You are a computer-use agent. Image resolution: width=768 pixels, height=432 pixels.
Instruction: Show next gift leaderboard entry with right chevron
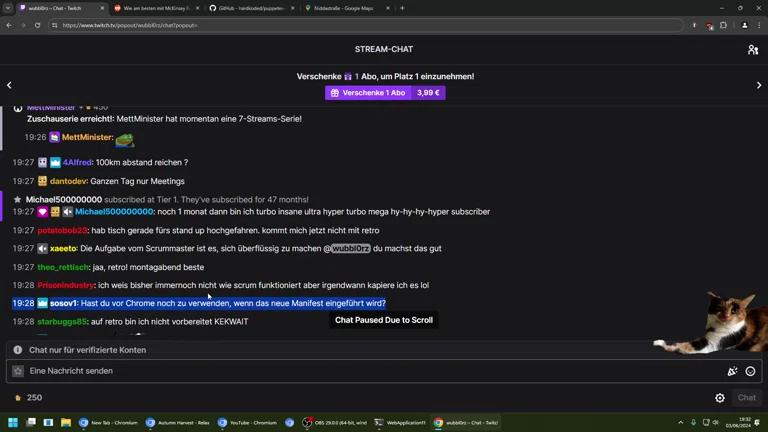point(759,85)
